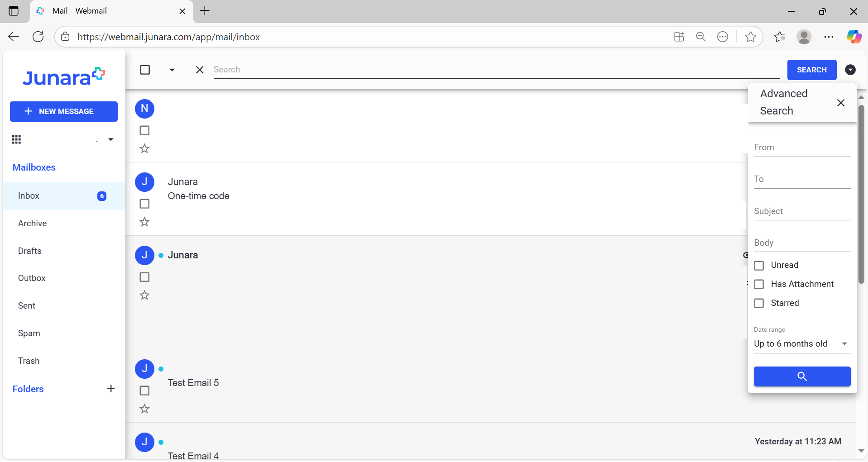Focus the Body field
868x462 pixels.
point(802,243)
